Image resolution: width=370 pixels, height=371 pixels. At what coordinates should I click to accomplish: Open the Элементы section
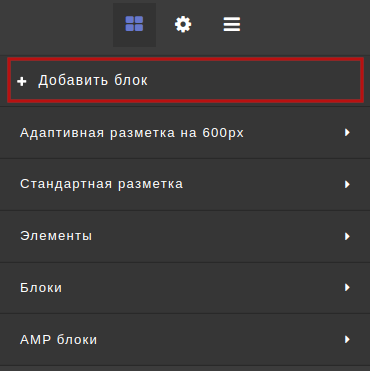coord(185,236)
